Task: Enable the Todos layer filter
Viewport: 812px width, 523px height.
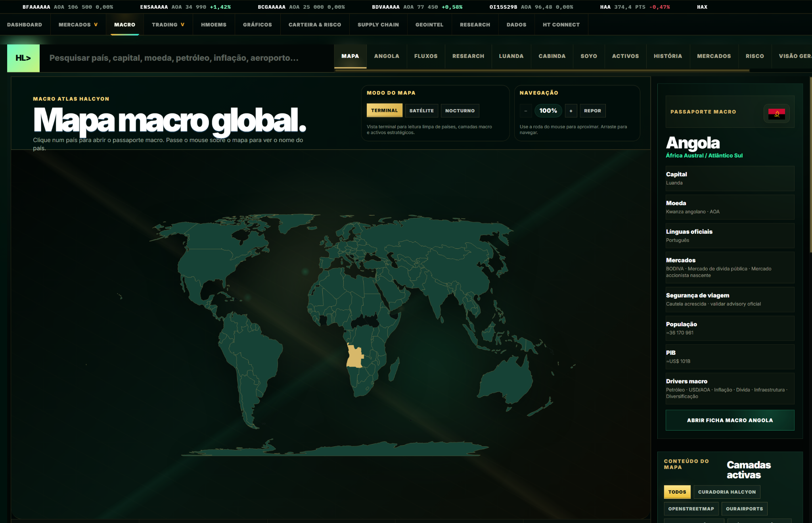Action: point(677,492)
